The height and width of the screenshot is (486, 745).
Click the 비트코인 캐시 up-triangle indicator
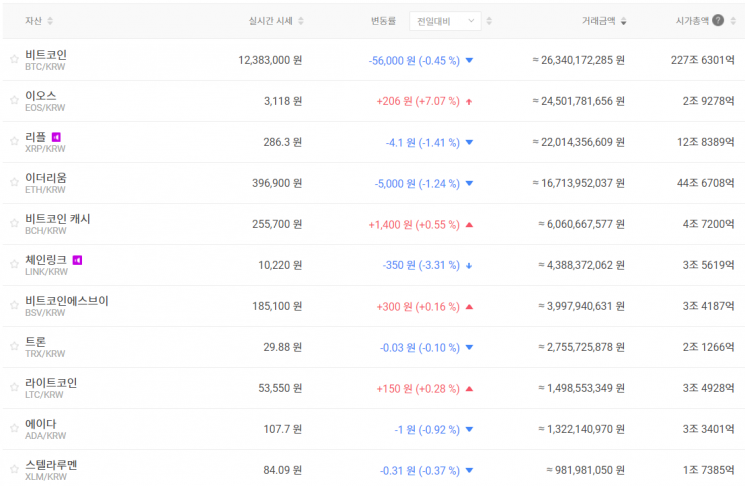469,225
